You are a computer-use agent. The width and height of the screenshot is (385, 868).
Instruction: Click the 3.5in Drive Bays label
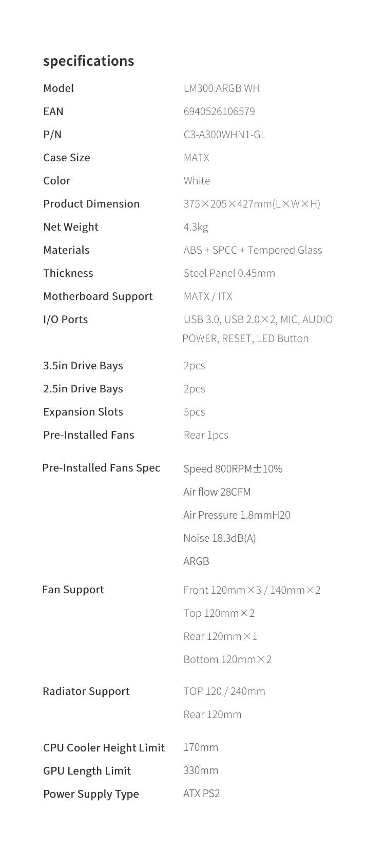(83, 366)
